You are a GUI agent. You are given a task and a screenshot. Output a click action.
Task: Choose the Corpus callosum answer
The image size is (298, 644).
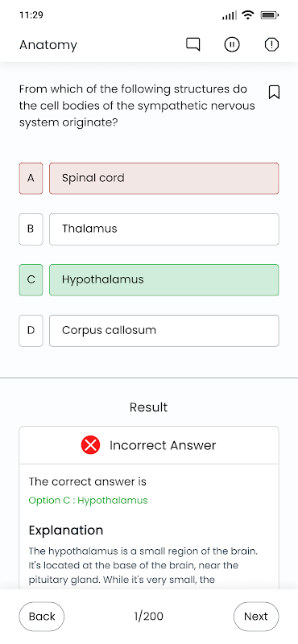164,331
